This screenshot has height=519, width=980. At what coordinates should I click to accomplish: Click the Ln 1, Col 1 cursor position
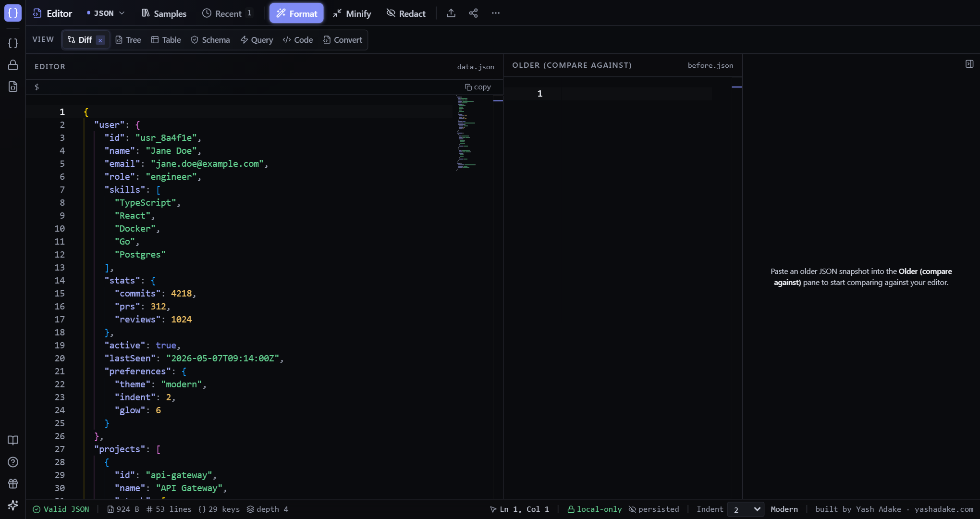pyautogui.click(x=519, y=509)
